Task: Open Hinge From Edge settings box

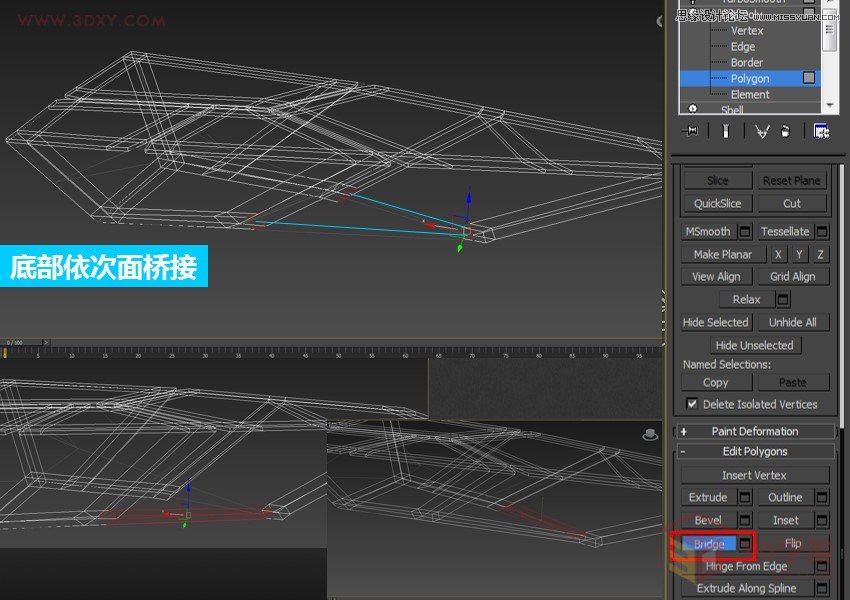Action: pos(822,566)
